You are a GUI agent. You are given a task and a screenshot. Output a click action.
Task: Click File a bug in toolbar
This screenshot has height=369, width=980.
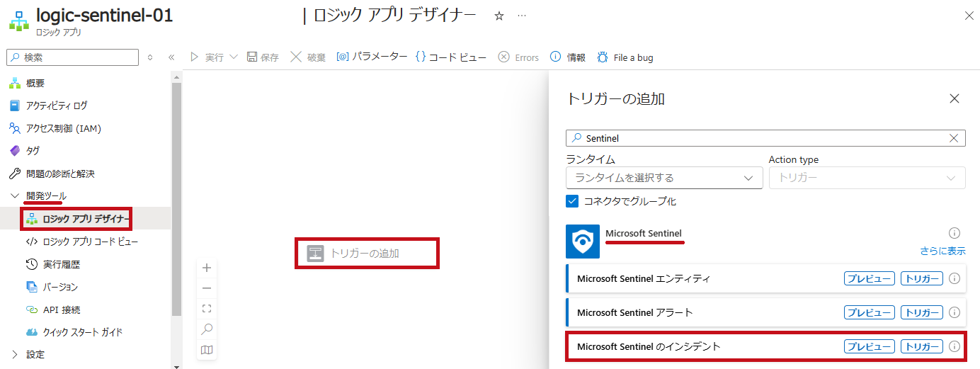(x=625, y=57)
